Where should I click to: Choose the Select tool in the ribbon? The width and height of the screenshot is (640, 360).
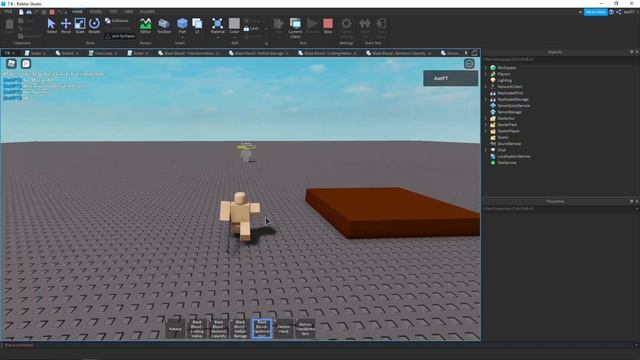point(51,26)
